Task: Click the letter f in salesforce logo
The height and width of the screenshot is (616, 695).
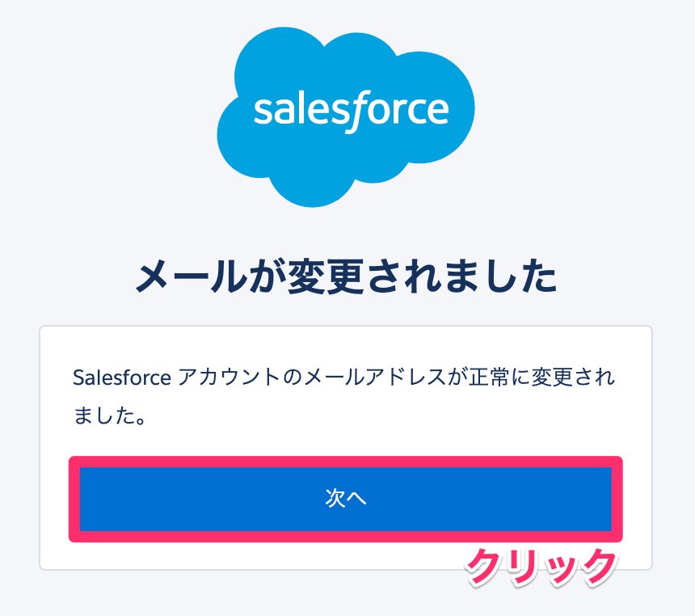Action: click(358, 112)
